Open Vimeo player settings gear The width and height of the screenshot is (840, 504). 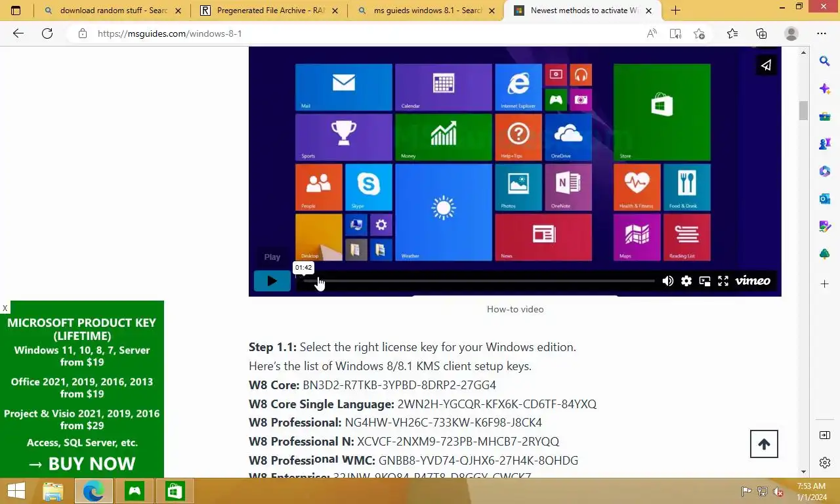click(686, 281)
